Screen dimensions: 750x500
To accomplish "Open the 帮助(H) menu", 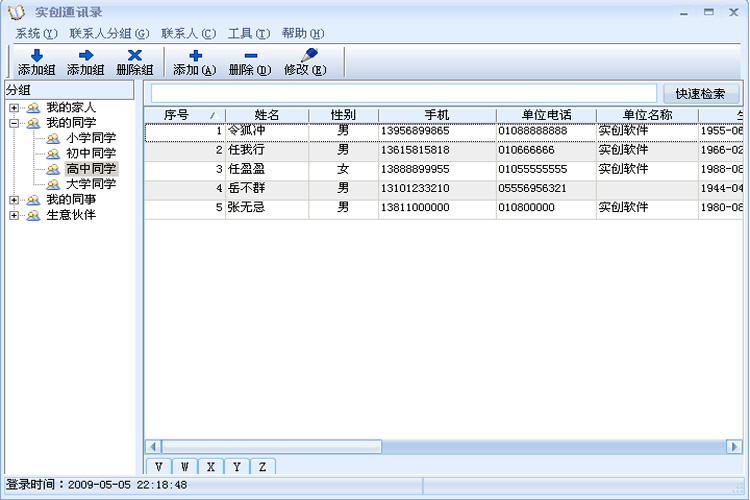I will click(303, 33).
